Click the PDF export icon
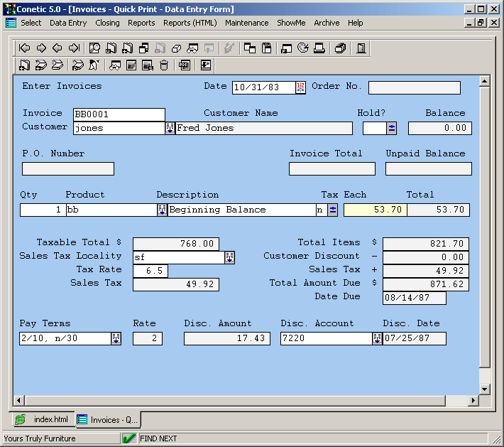The image size is (504, 447). coord(185,65)
